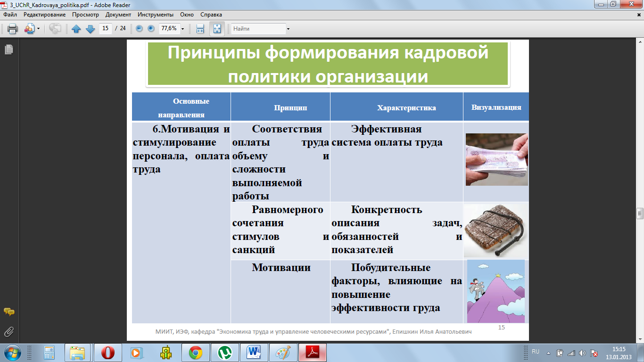Screen dimensions: 644x362
Task: Click the scrollbar down arrow
Action: point(640,339)
